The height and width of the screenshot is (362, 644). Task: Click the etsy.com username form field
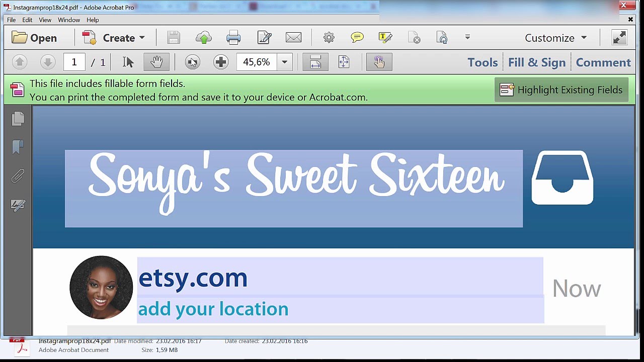340,277
